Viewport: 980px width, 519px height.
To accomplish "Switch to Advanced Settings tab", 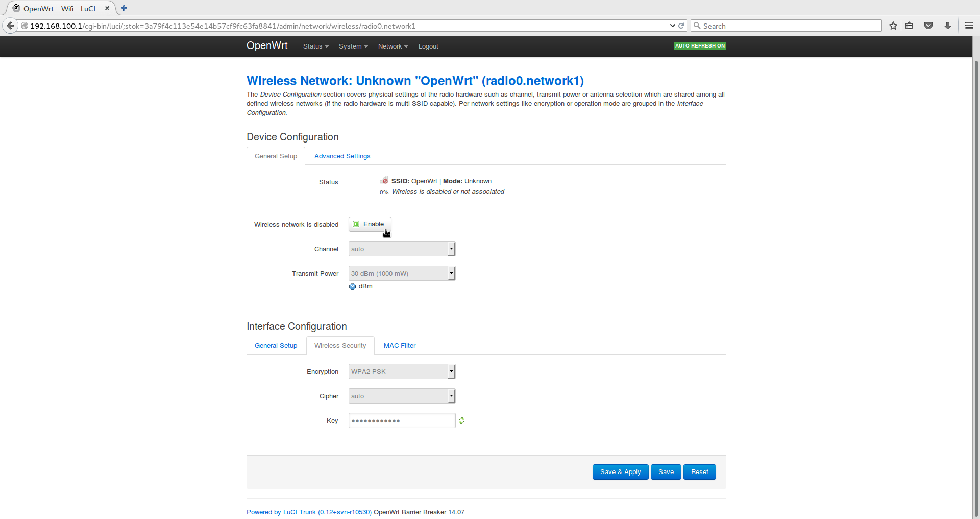I will pos(342,156).
